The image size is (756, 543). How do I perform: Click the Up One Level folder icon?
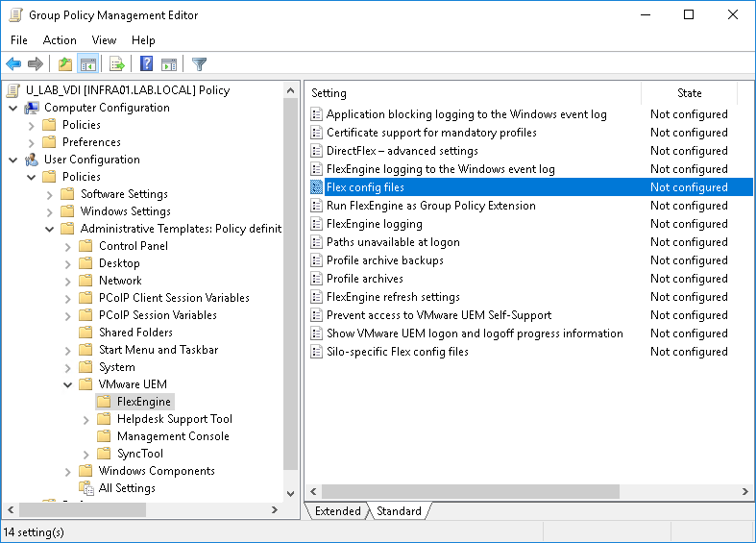[64, 64]
